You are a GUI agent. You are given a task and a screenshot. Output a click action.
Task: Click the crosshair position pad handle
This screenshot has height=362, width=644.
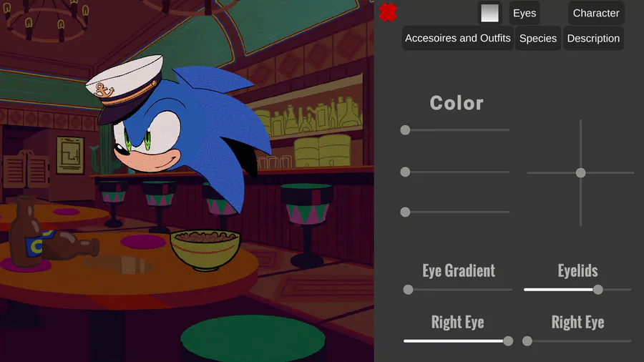(x=580, y=173)
